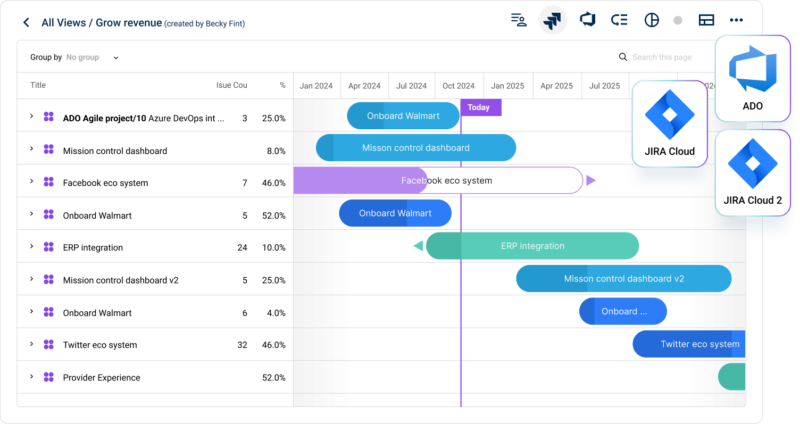Open the indent list view icon
This screenshot has width=800, height=424.
[619, 20]
